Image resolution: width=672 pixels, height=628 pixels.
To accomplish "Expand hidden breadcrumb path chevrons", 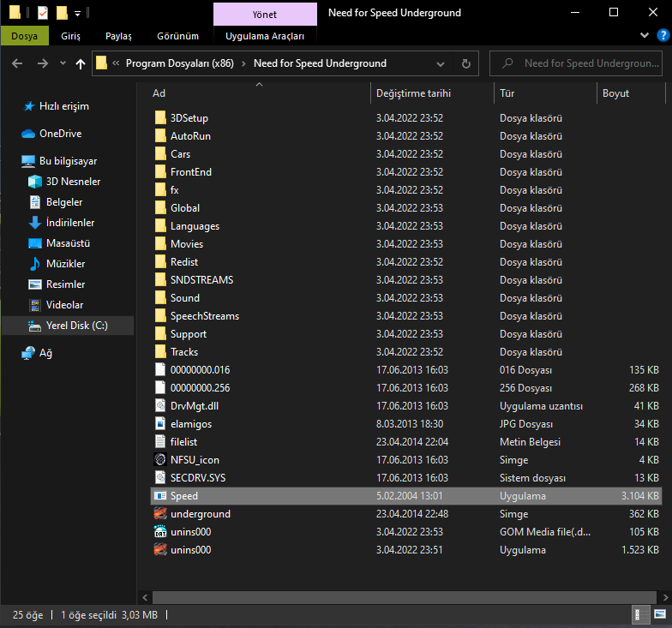I will [116, 63].
